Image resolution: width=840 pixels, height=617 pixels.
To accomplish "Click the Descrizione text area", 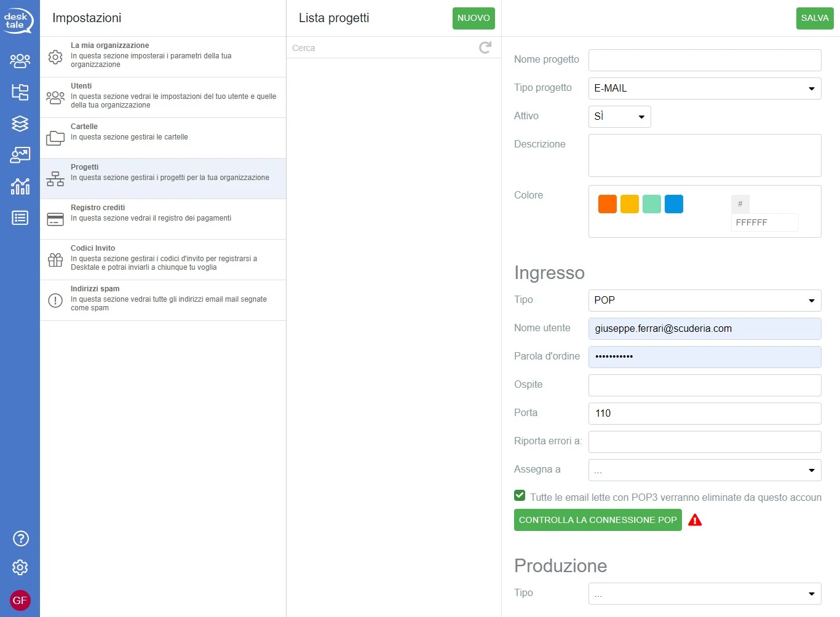I will pos(705,155).
